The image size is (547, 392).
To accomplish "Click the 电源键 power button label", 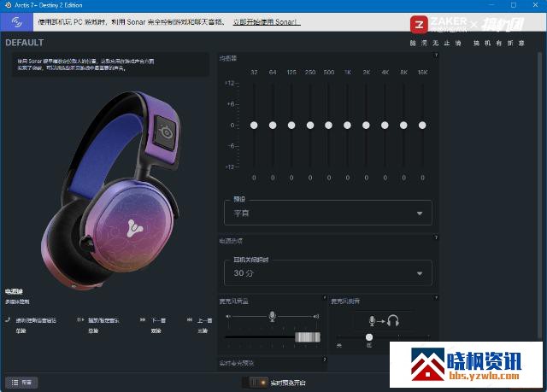I will pyautogui.click(x=14, y=291).
